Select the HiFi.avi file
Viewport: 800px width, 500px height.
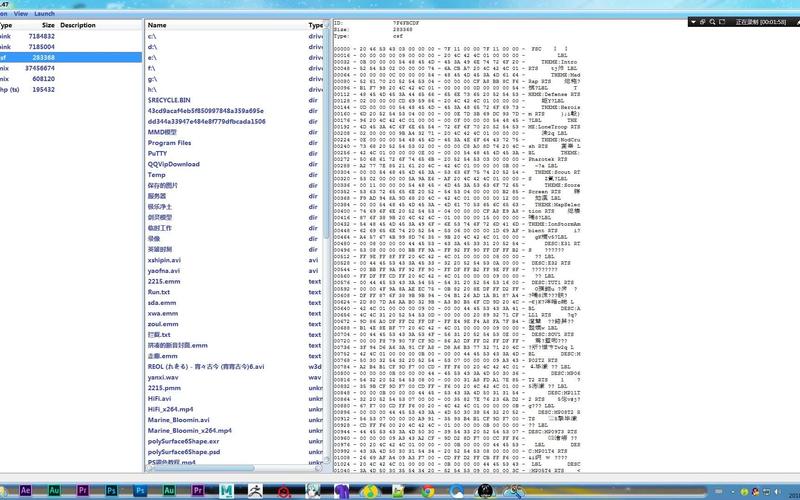point(159,399)
